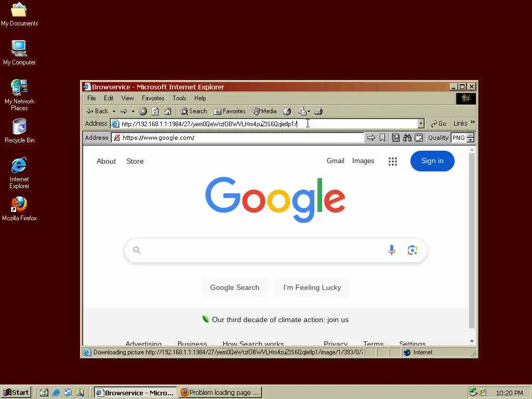
Task: Open the climate action join us link
Action: 280,320
